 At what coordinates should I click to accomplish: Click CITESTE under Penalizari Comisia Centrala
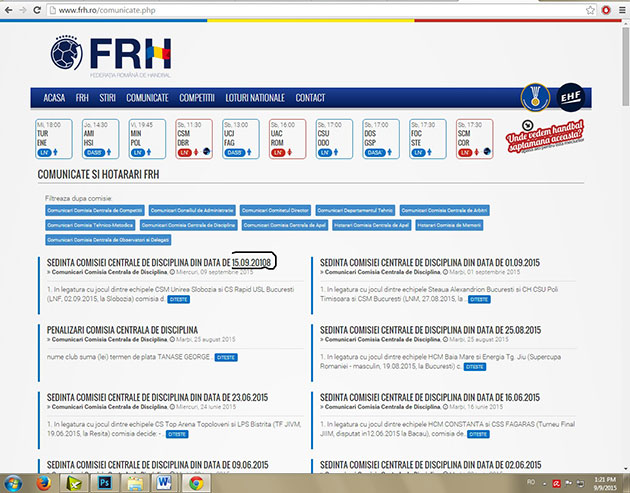226,357
